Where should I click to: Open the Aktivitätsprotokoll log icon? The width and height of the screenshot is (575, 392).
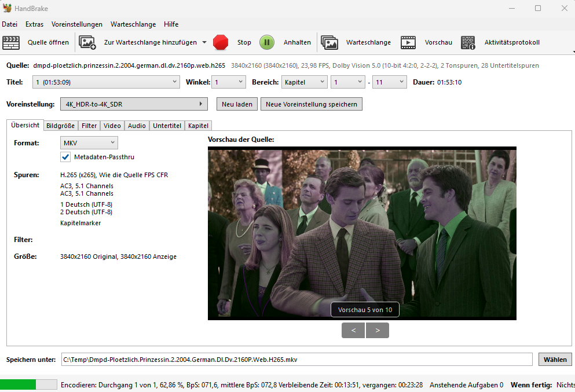click(x=468, y=42)
